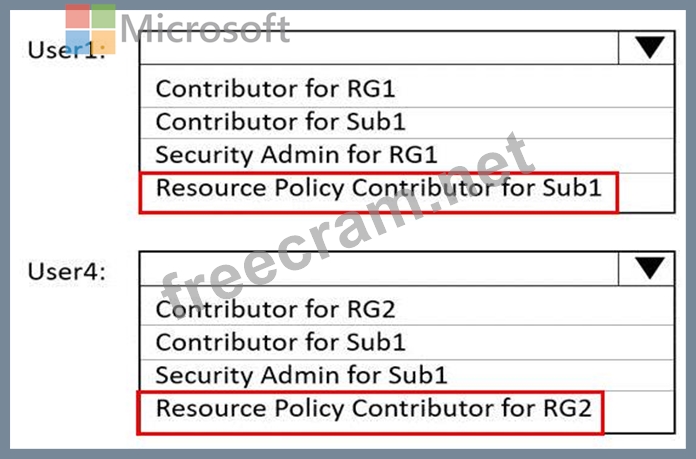The width and height of the screenshot is (696, 459).
Task: Select Contributor for RG2 option
Action: click(275, 309)
